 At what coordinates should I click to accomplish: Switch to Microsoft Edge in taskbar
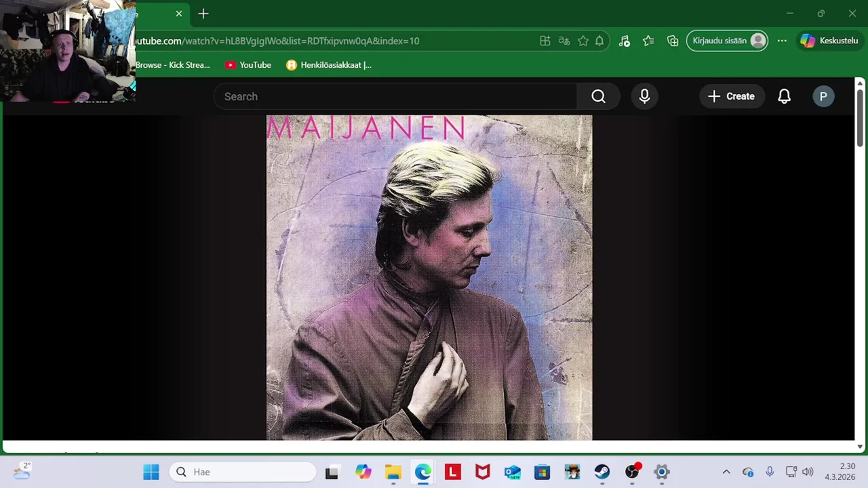click(423, 472)
